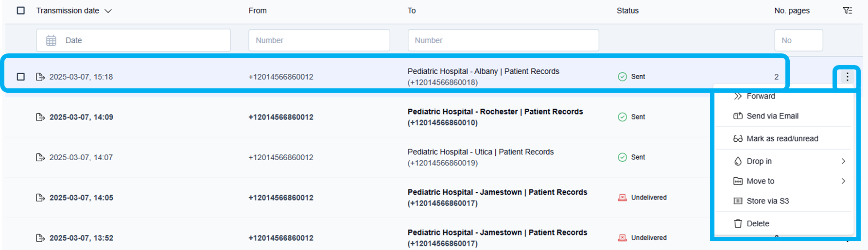Expand the Move to submenu

point(843,181)
